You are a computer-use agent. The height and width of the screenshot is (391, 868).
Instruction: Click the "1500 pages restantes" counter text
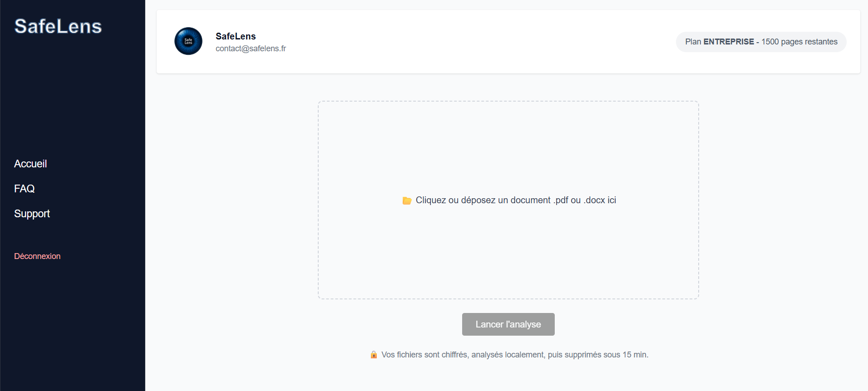(x=799, y=42)
